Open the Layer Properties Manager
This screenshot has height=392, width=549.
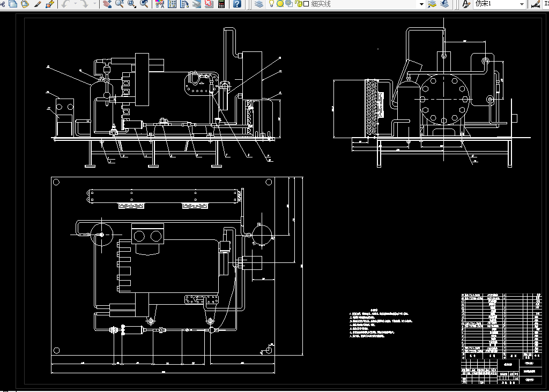click(259, 4)
